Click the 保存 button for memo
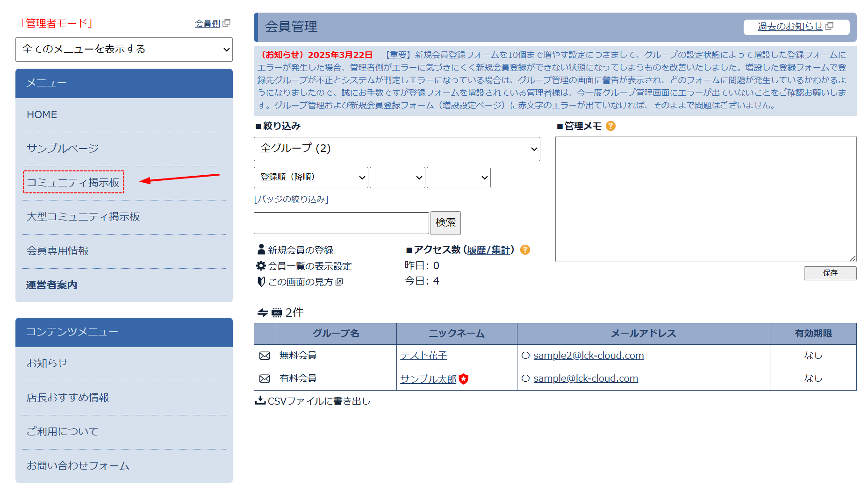868x492 pixels. point(830,273)
